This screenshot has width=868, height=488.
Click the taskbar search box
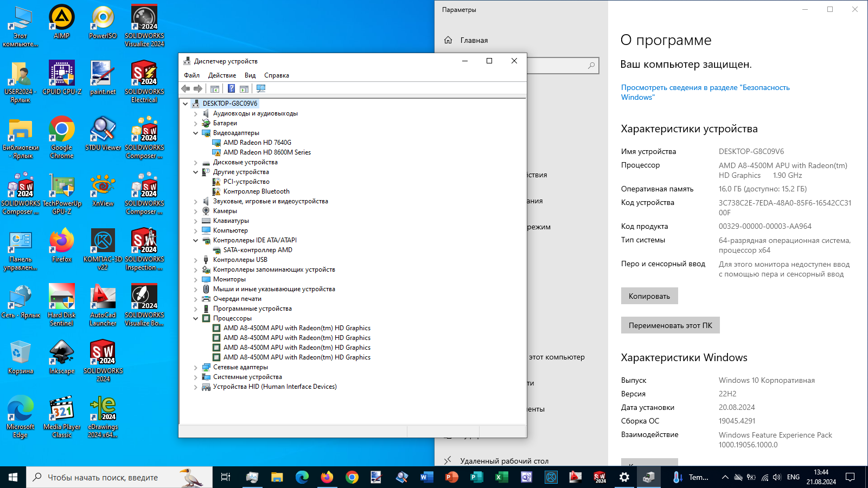[x=119, y=477]
